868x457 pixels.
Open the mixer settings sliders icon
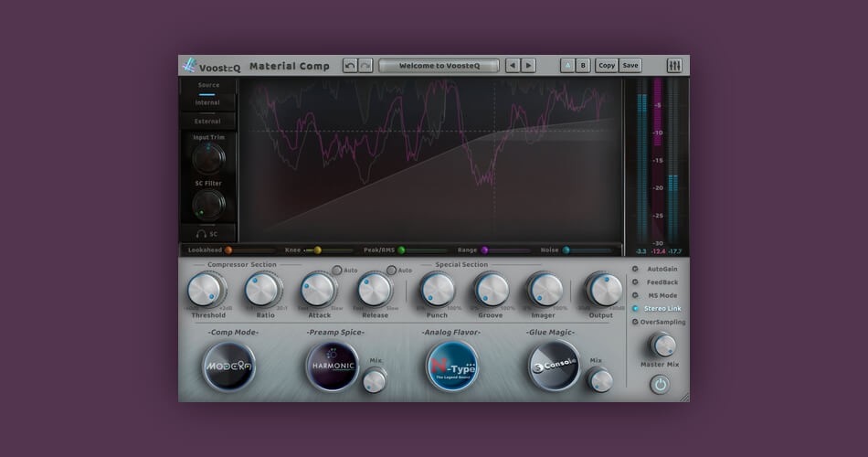[x=674, y=66]
